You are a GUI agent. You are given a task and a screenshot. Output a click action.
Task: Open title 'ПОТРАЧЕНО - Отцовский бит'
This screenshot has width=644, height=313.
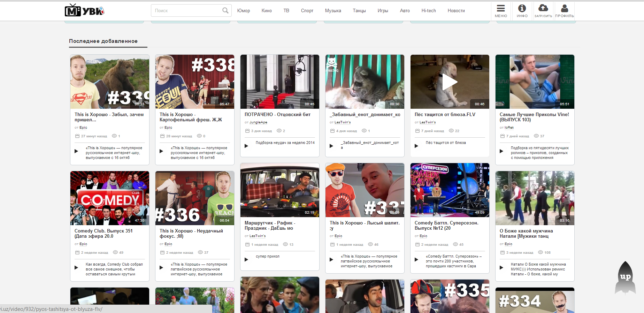(x=277, y=114)
